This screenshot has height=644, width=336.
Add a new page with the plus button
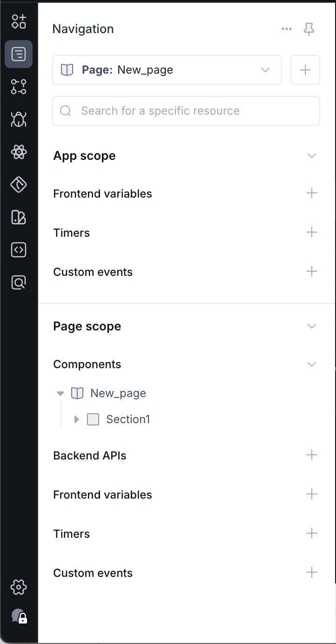pos(305,69)
